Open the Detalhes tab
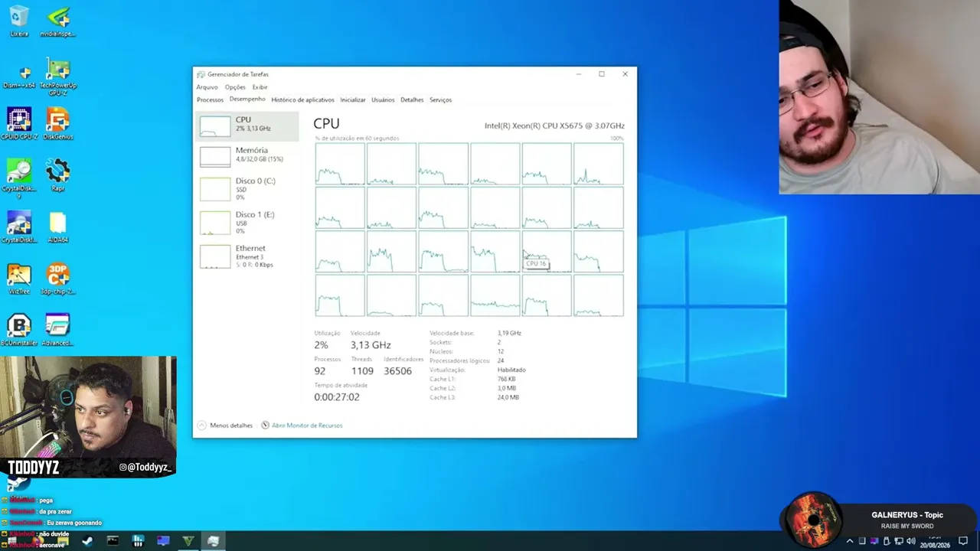980x551 pixels. 412,100
